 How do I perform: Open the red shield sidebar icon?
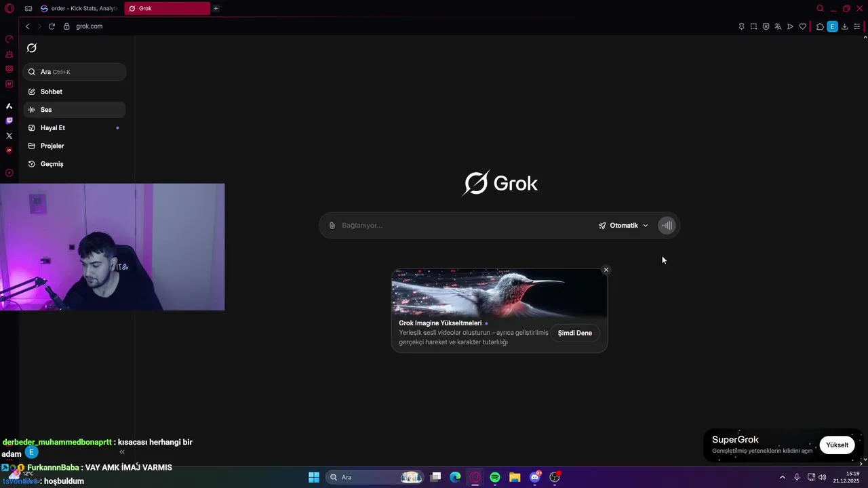(9, 150)
